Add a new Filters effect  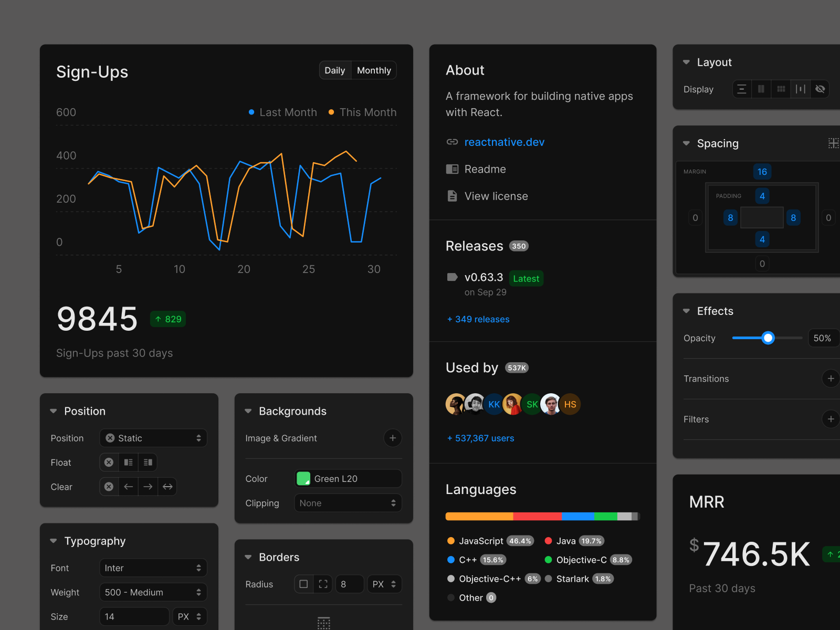coord(831,419)
